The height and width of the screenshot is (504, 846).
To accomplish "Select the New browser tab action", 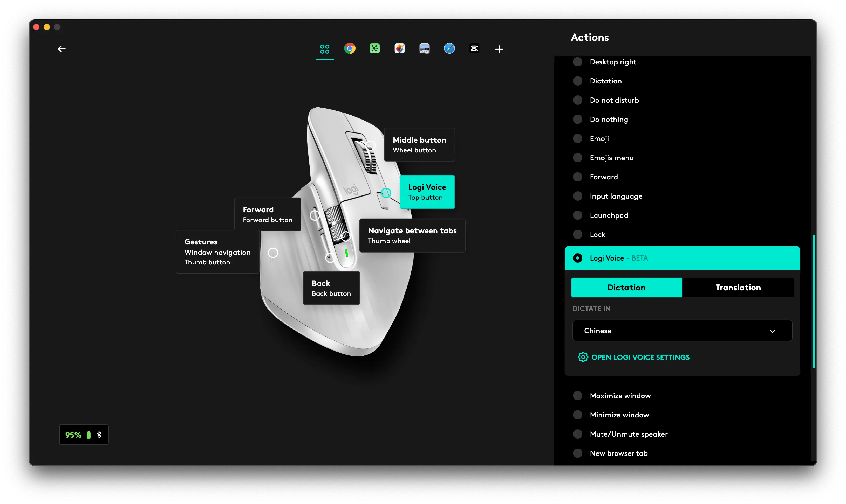I will pyautogui.click(x=610, y=453).
